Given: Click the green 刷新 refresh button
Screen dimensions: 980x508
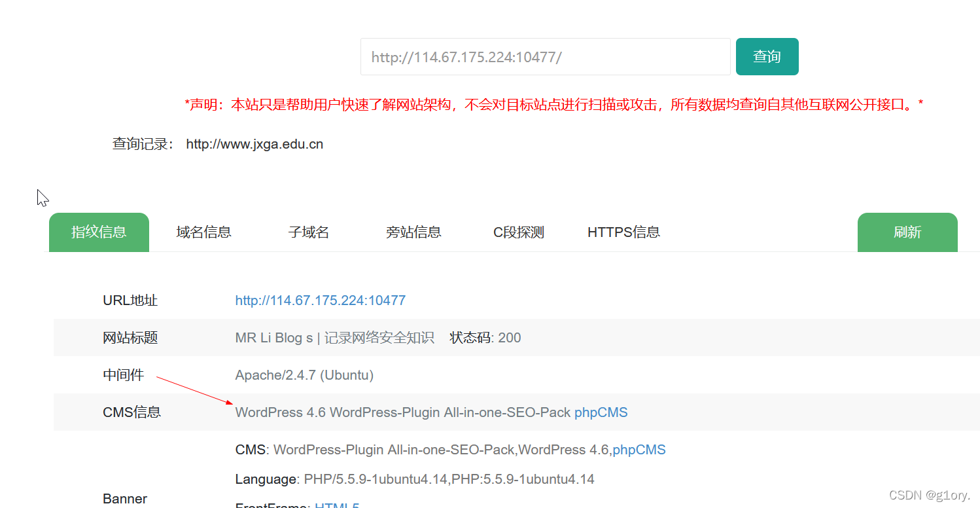Looking at the screenshot, I should (907, 232).
